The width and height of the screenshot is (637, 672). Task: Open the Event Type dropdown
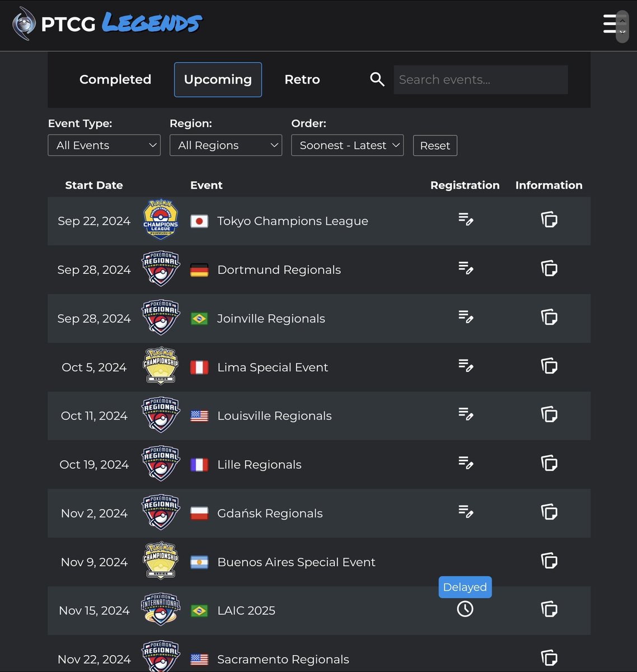pos(104,145)
